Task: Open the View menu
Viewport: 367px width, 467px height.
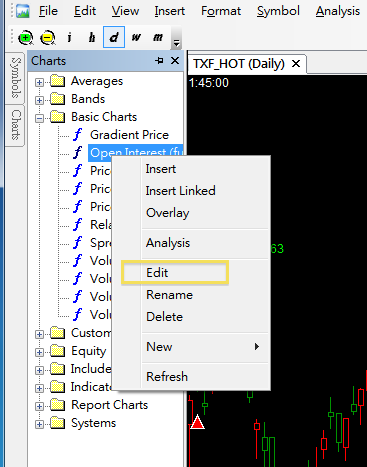Action: point(125,11)
